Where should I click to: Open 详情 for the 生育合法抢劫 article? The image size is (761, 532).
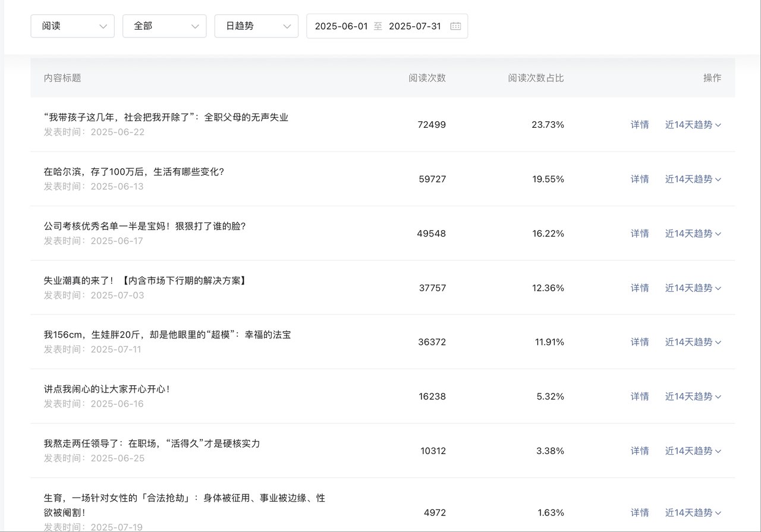[640, 512]
